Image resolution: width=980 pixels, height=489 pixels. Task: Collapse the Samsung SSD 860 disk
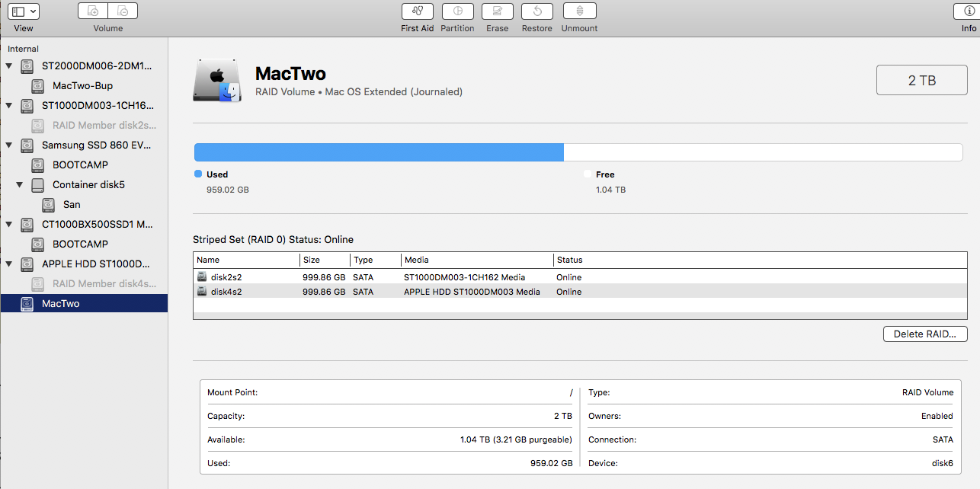(x=9, y=145)
